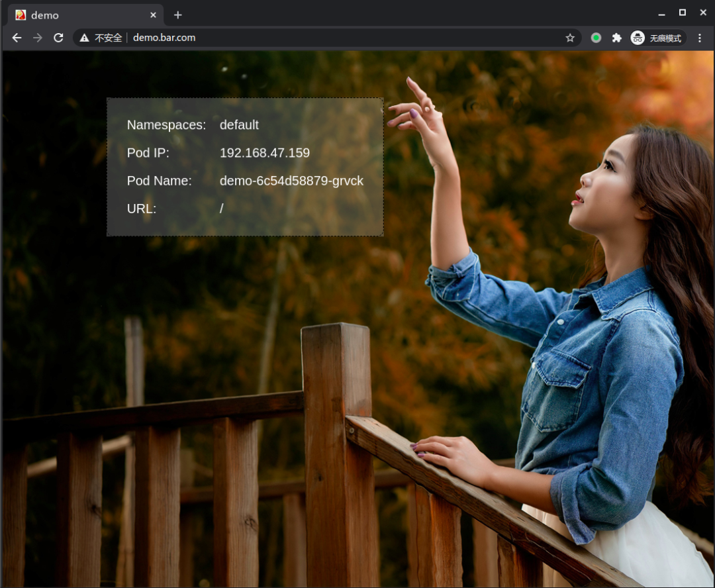The image size is (715, 588).
Task: Close the browser window
Action: pos(703,13)
